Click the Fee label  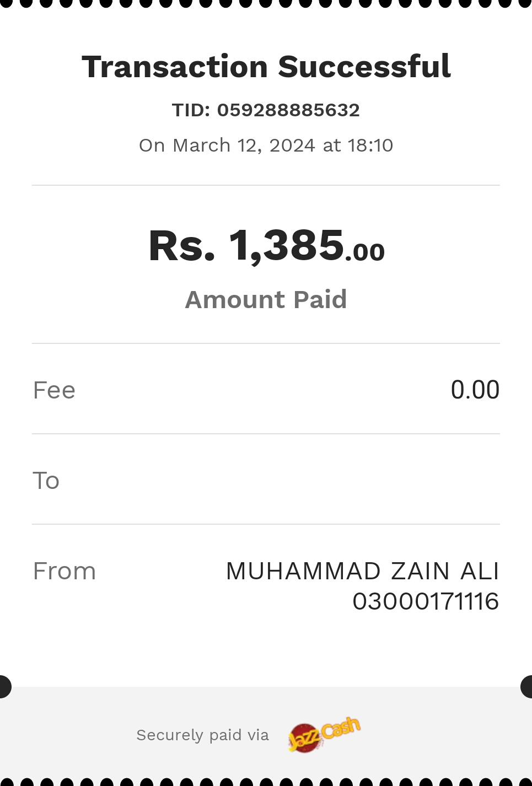pyautogui.click(x=54, y=390)
